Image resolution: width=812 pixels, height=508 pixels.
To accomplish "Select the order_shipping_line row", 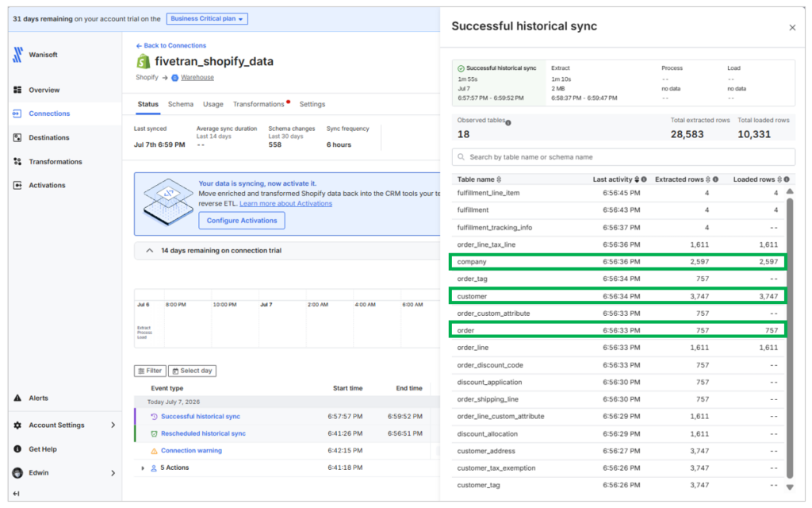I will [x=618, y=400].
